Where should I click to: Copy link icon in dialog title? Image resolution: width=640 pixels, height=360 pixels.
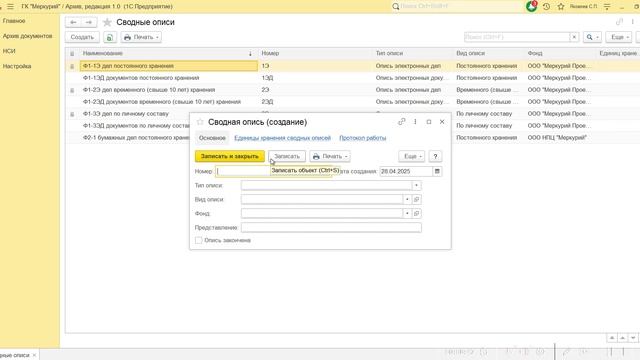tap(402, 122)
